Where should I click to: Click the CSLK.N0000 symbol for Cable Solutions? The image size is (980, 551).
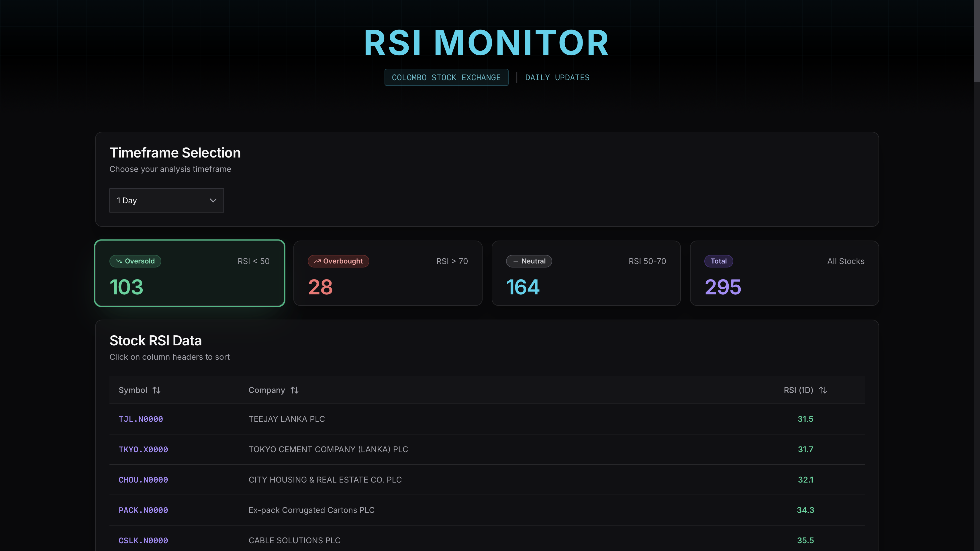click(143, 540)
